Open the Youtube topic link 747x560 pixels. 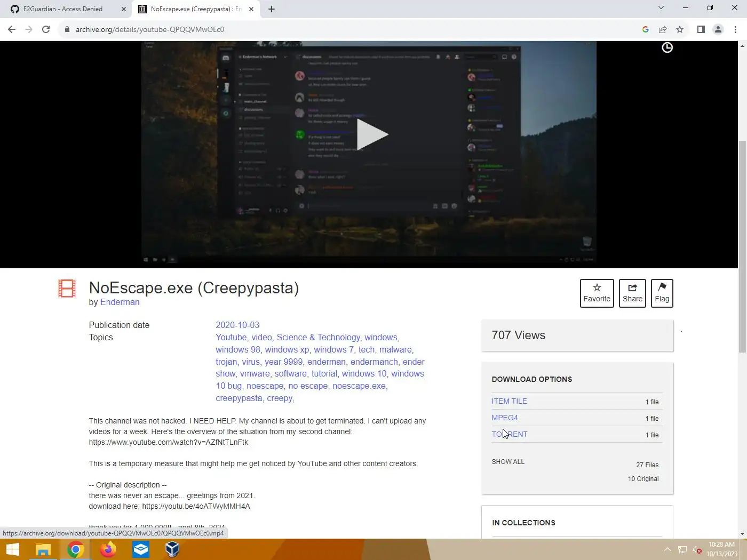click(x=231, y=337)
